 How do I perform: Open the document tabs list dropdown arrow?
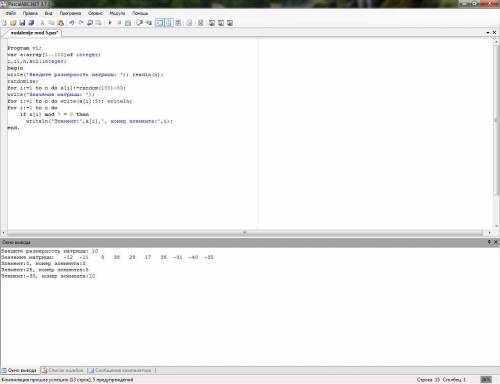click(488, 33)
